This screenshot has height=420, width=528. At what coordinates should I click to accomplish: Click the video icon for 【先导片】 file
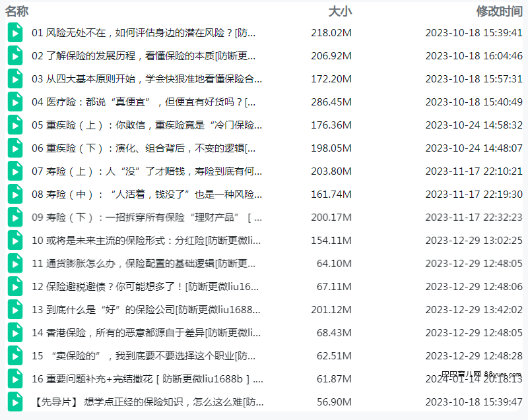15,402
